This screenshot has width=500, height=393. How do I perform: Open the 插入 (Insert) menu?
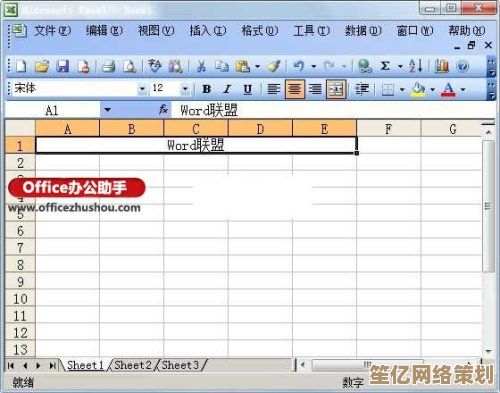point(208,31)
